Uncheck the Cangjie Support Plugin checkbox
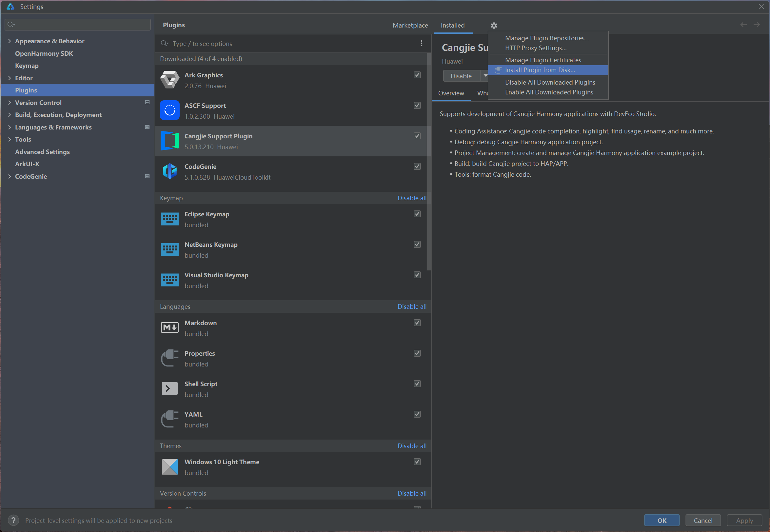Image resolution: width=770 pixels, height=532 pixels. tap(417, 136)
